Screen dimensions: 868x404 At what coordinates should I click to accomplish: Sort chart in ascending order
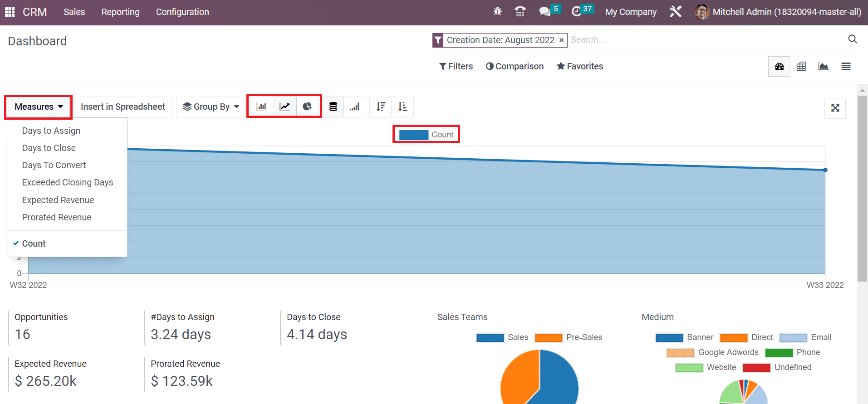(402, 107)
